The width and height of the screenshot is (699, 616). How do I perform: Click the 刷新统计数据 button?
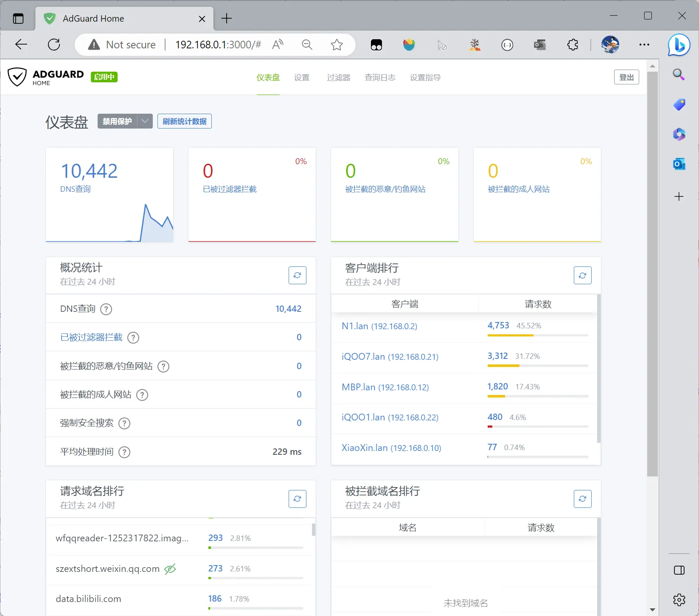point(185,121)
